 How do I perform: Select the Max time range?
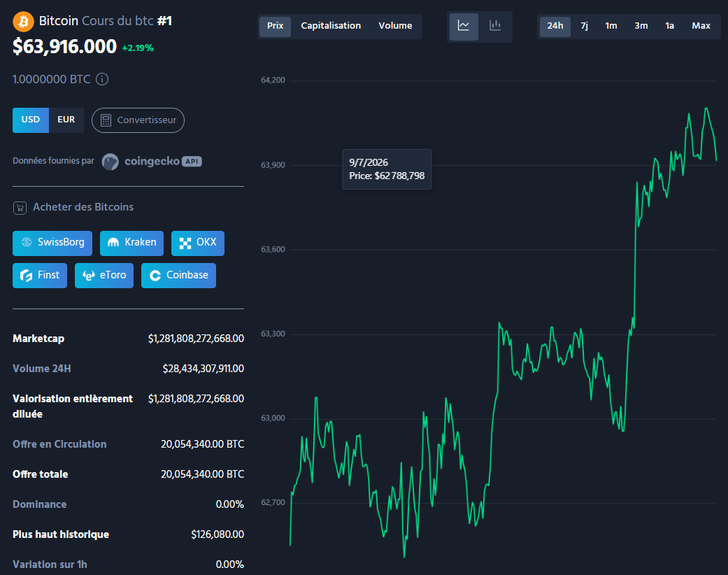[701, 26]
